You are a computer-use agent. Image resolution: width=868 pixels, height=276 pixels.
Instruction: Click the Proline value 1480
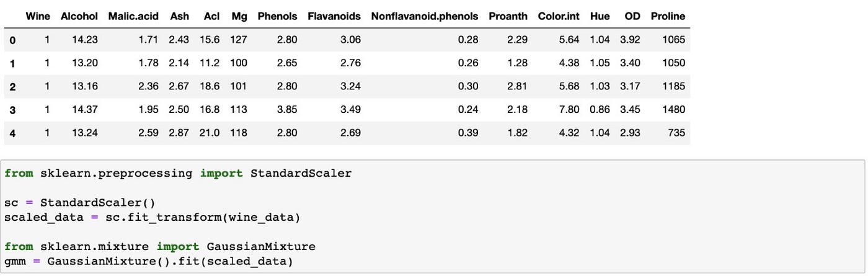[673, 109]
